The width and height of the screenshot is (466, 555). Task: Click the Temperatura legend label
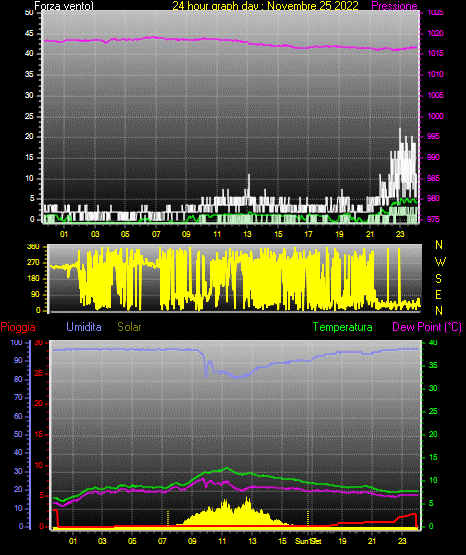point(343,327)
